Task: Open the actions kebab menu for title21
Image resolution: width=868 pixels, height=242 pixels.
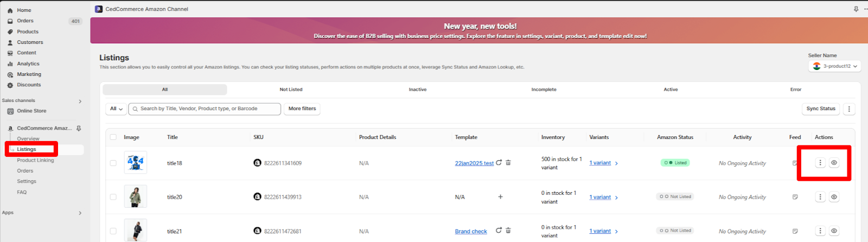Action: 820,231
